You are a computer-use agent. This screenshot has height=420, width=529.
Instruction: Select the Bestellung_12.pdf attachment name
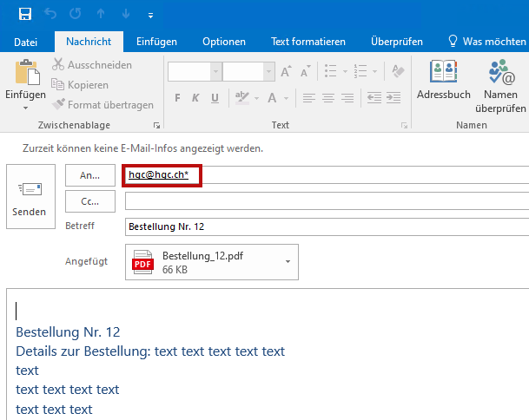point(202,256)
